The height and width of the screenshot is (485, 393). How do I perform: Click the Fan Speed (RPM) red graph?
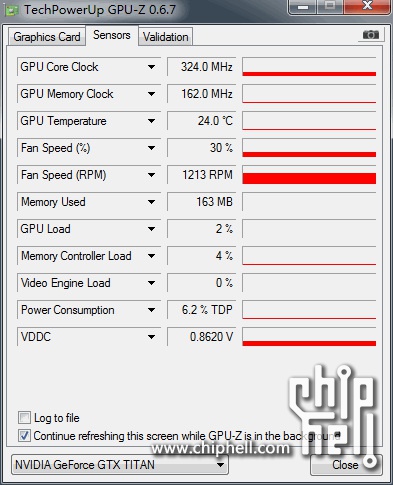(x=309, y=175)
